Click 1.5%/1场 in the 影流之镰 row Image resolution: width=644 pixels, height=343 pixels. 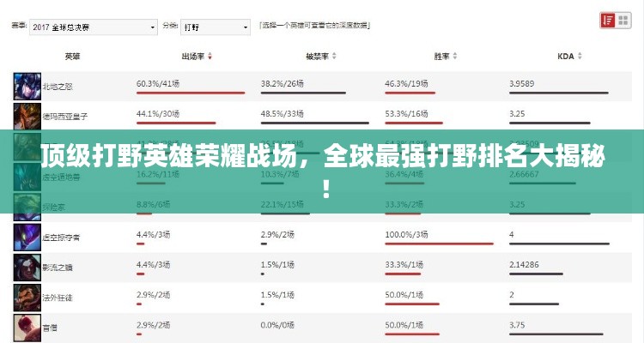click(277, 265)
